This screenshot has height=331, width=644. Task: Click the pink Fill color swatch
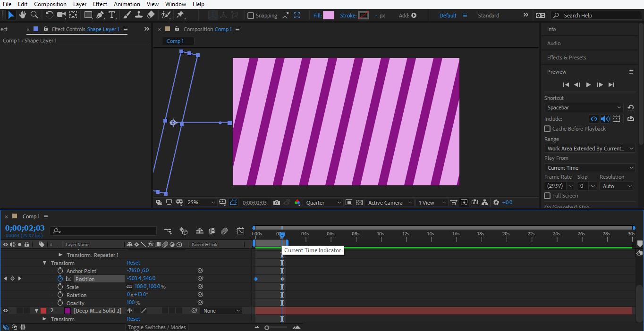[x=329, y=16]
